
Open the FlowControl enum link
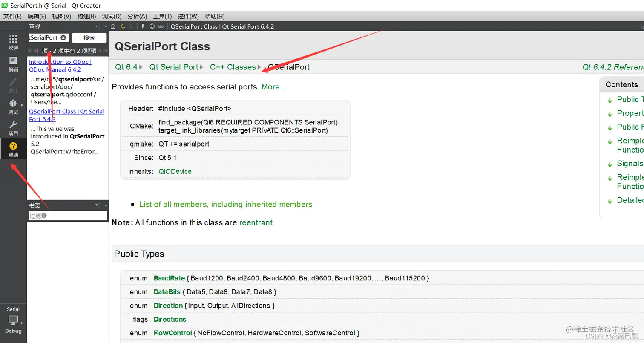(173, 333)
